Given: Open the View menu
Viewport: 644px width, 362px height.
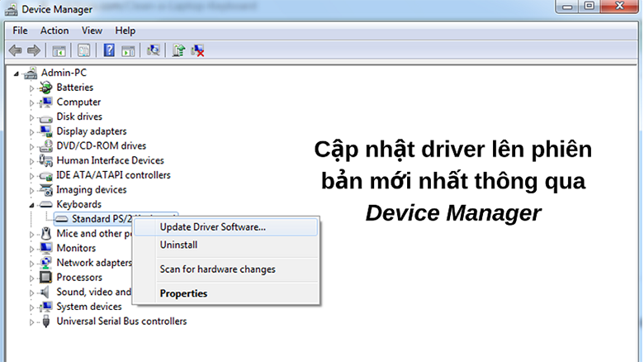Looking at the screenshot, I should pos(92,31).
